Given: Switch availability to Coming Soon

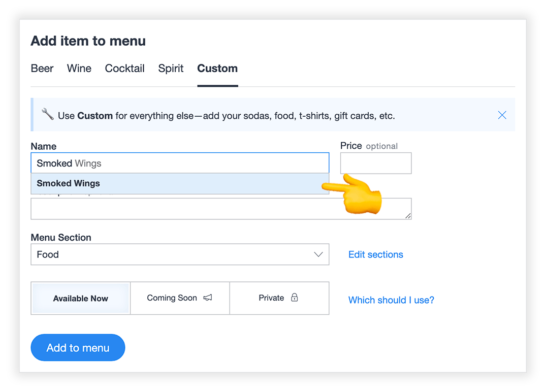Looking at the screenshot, I should [172, 298].
